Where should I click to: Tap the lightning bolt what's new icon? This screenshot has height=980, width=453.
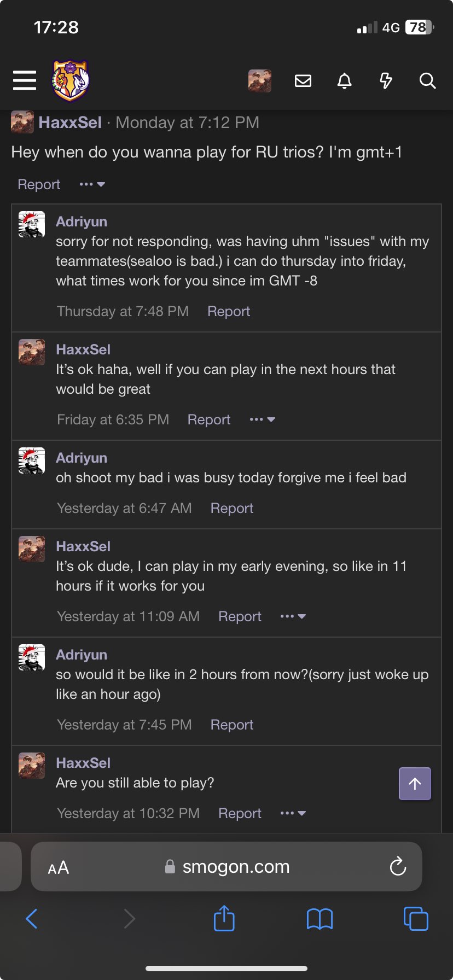point(386,81)
